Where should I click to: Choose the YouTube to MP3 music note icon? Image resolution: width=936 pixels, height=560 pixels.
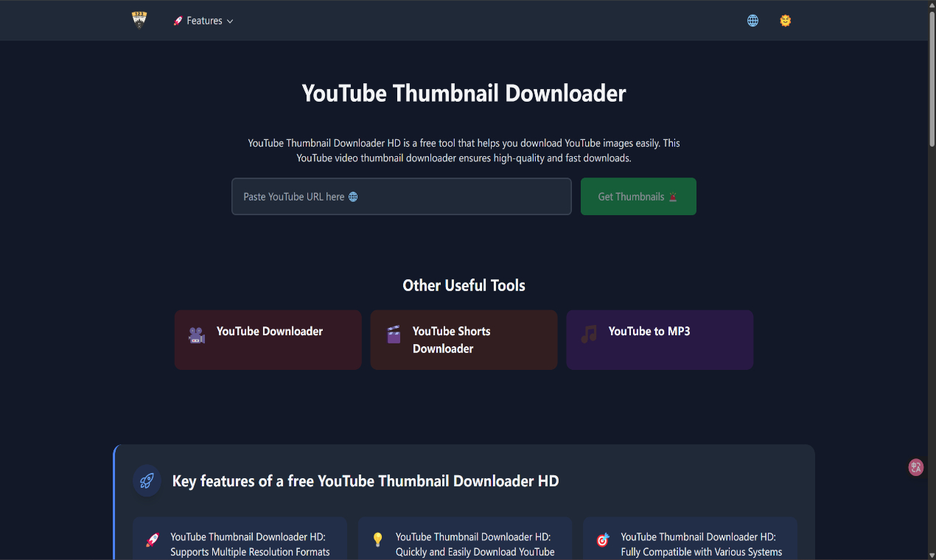(589, 335)
